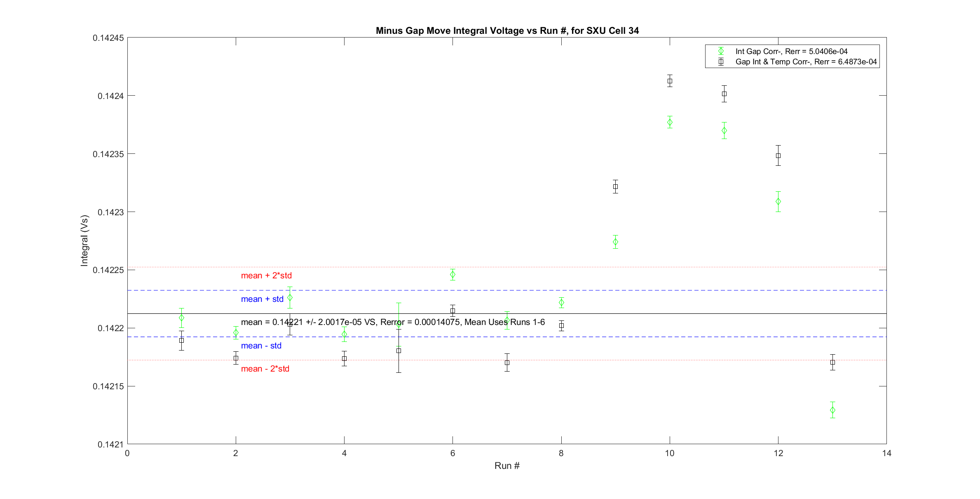Select the 'Gap Int & Temp Corr-' legend text
Image resolution: width=980 pixels, height=499 pixels.
click(x=806, y=62)
